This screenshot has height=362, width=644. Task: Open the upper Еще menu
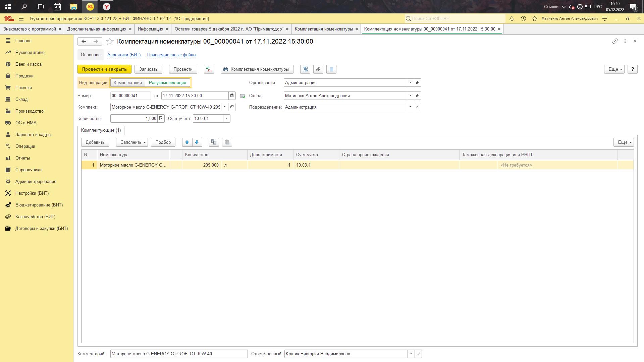pos(614,69)
